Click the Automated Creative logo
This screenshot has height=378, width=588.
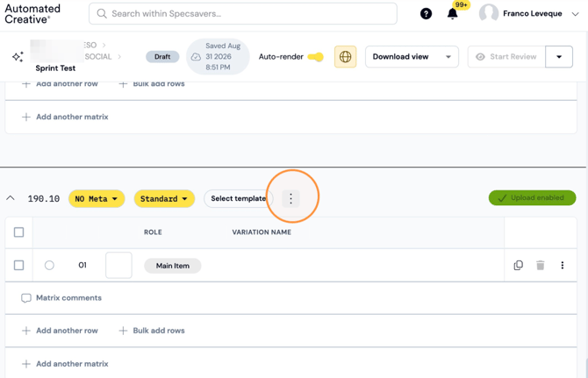coord(32,14)
